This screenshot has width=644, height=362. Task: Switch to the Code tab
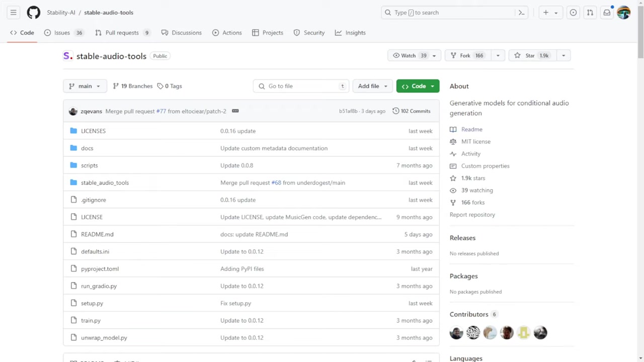[22, 33]
